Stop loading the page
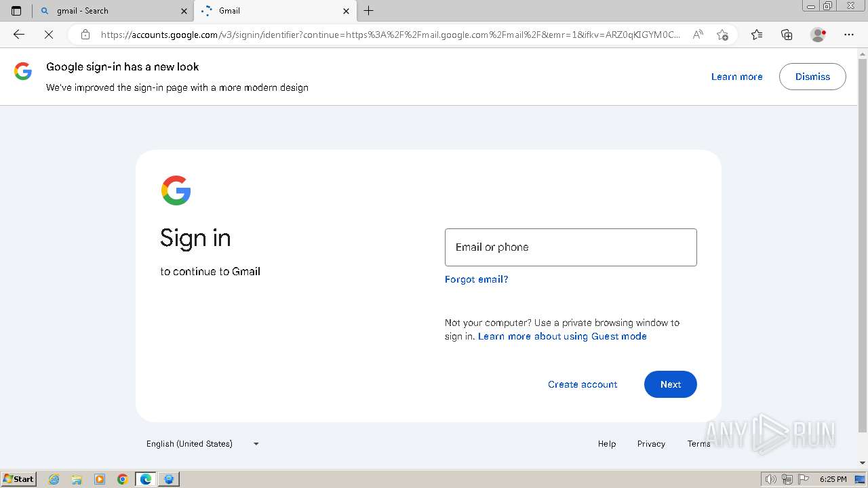Viewport: 868px width, 488px height. 49,35
